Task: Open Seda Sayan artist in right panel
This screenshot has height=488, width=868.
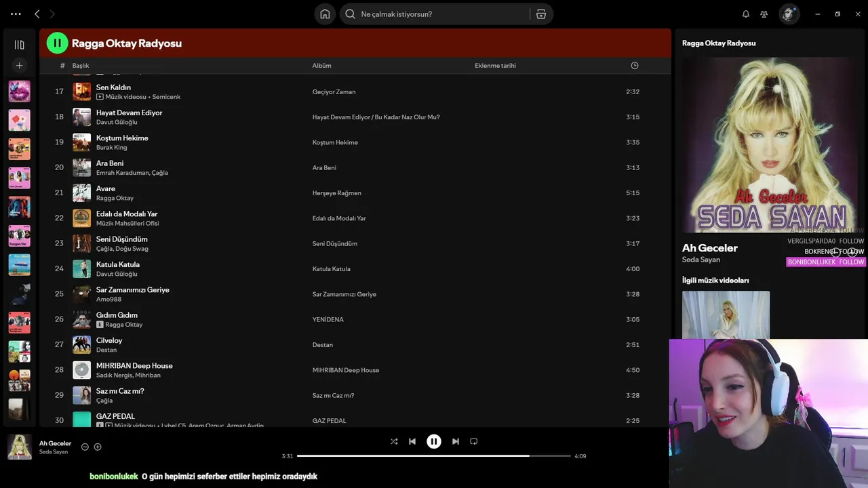Action: click(x=701, y=260)
